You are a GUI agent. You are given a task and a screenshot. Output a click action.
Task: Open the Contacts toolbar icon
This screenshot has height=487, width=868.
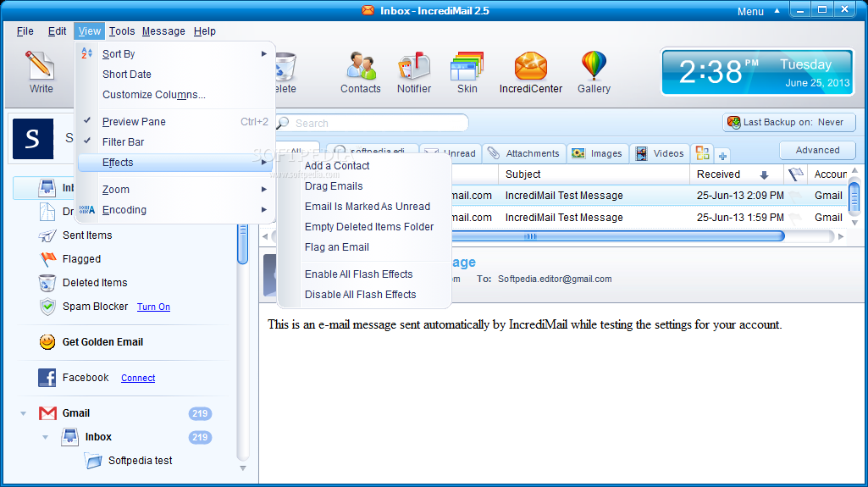tap(361, 65)
